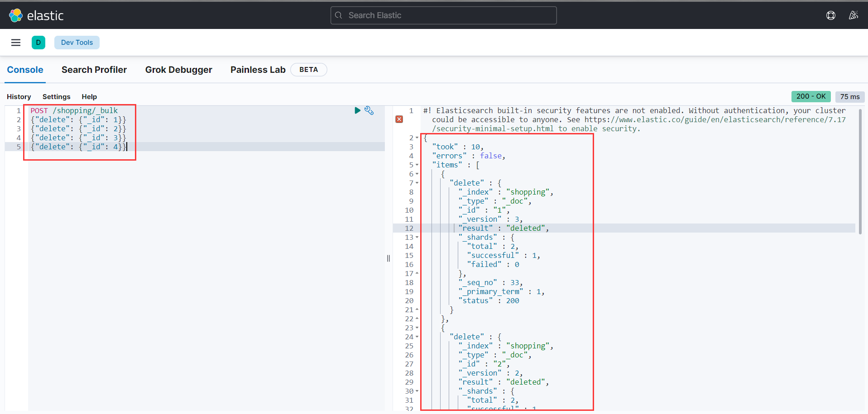Click the POST /shopping/_bulk request line
Viewport: 868px width, 414px height.
[x=74, y=110]
